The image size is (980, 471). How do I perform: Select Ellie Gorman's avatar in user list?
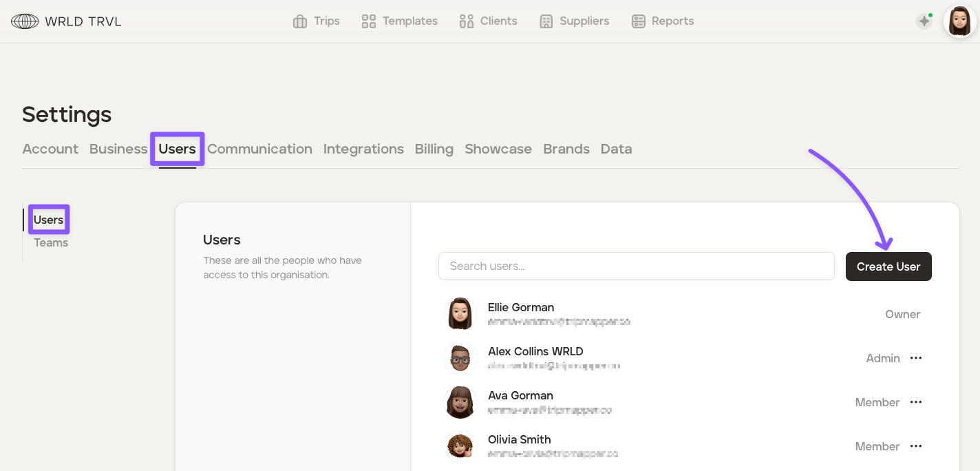point(460,314)
